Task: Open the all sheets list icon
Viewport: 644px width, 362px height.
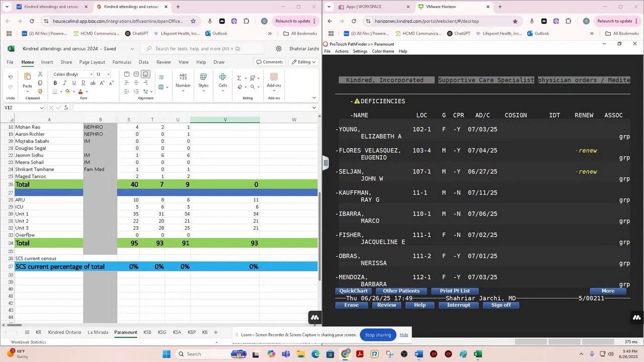Action: click(27, 332)
